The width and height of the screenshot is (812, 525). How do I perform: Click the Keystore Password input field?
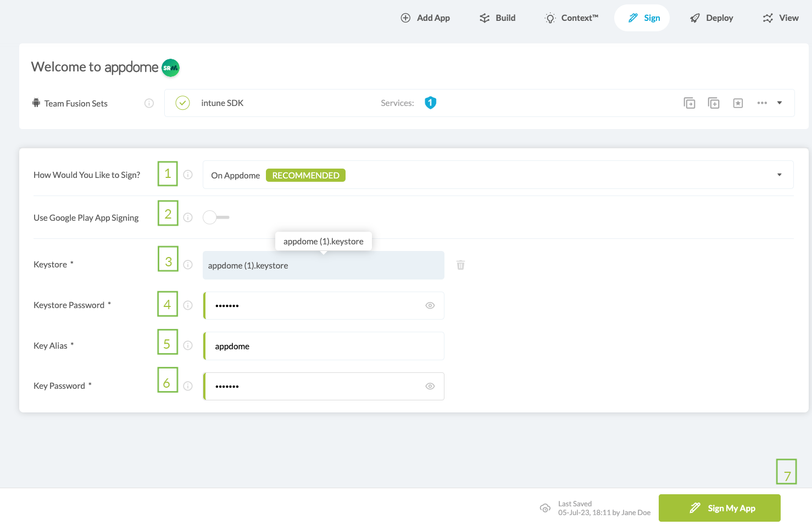323,305
